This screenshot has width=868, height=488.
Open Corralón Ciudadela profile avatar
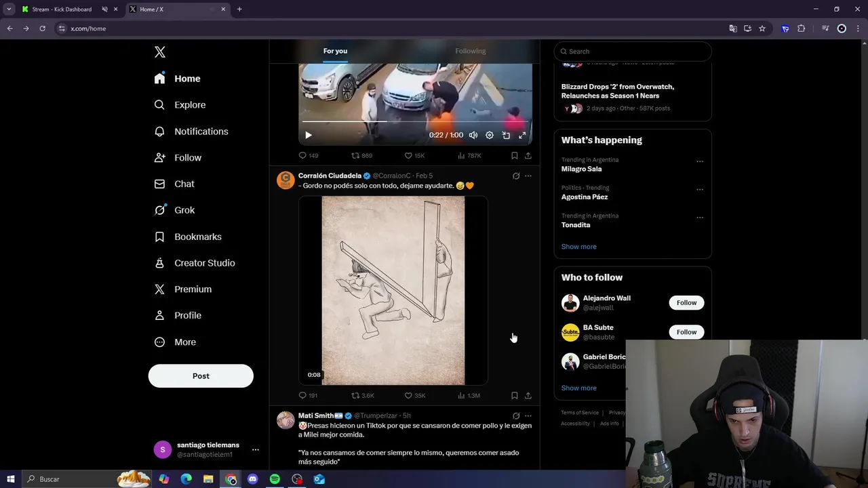click(x=285, y=180)
